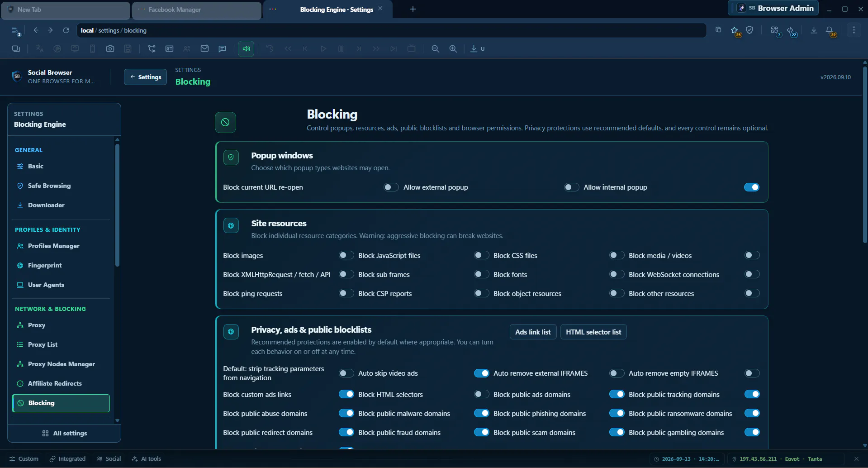Click the ID card icon in toolbar
Viewport: 868px width, 468px height.
pyautogui.click(x=169, y=49)
